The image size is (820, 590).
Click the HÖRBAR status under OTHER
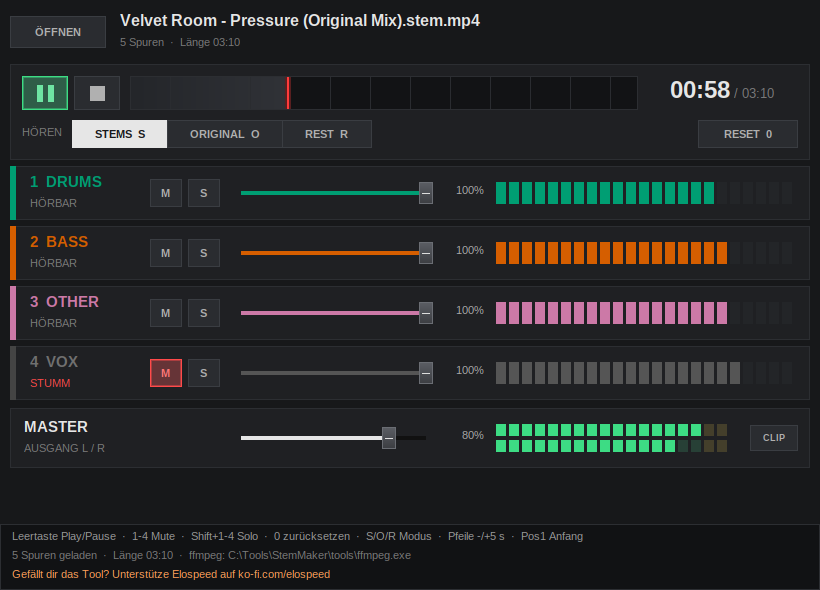[x=53, y=323]
